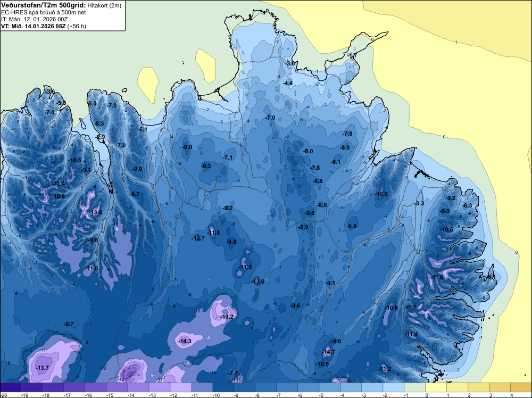Click the legend swatch between -20 and -19
Viewport: 532px width, 398px height.
coord(11,387)
